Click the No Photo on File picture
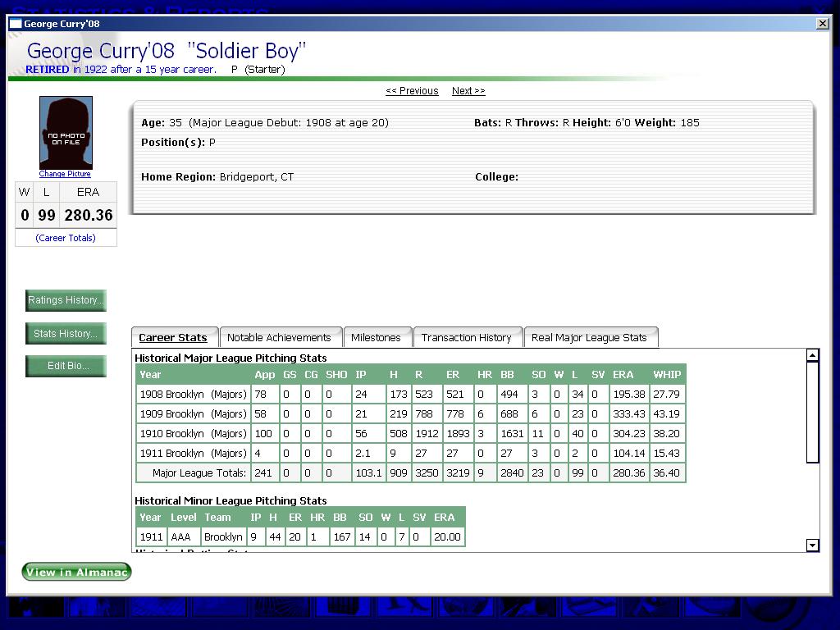840x630 pixels. coord(66,133)
